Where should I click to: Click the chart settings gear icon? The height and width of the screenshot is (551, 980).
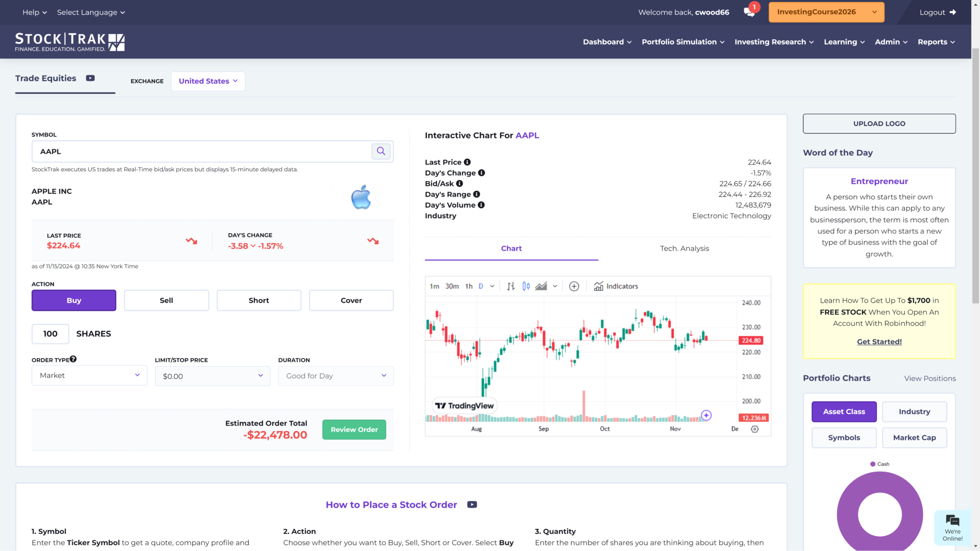pyautogui.click(x=755, y=429)
